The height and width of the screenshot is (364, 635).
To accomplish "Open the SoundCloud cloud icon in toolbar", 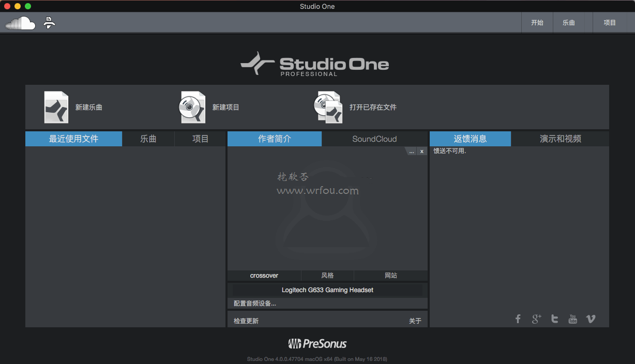I will 20,23.
